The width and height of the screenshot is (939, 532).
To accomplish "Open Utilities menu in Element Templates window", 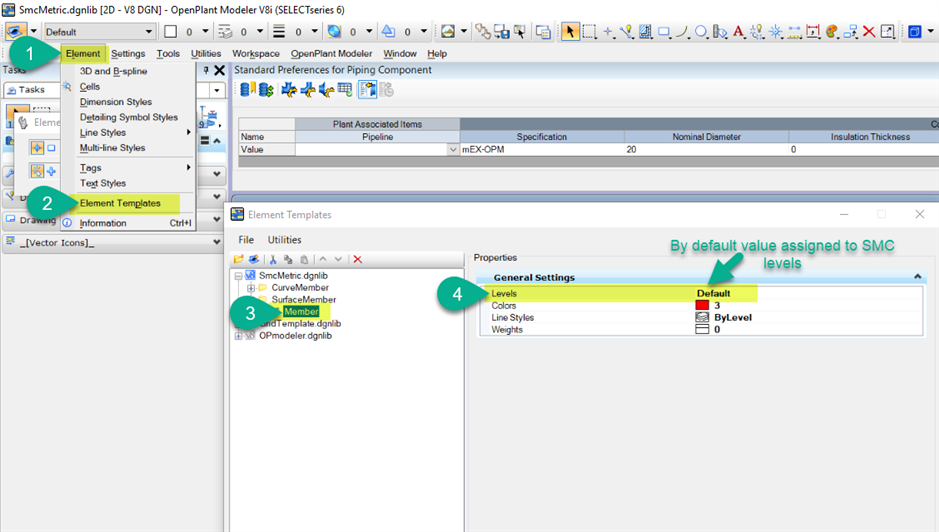I will (x=284, y=240).
